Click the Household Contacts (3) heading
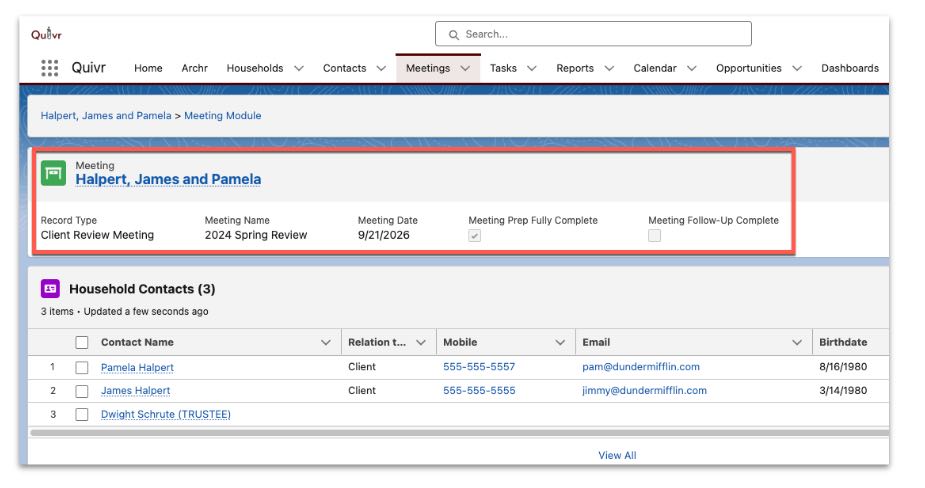The image size is (925, 488). pyautogui.click(x=142, y=289)
